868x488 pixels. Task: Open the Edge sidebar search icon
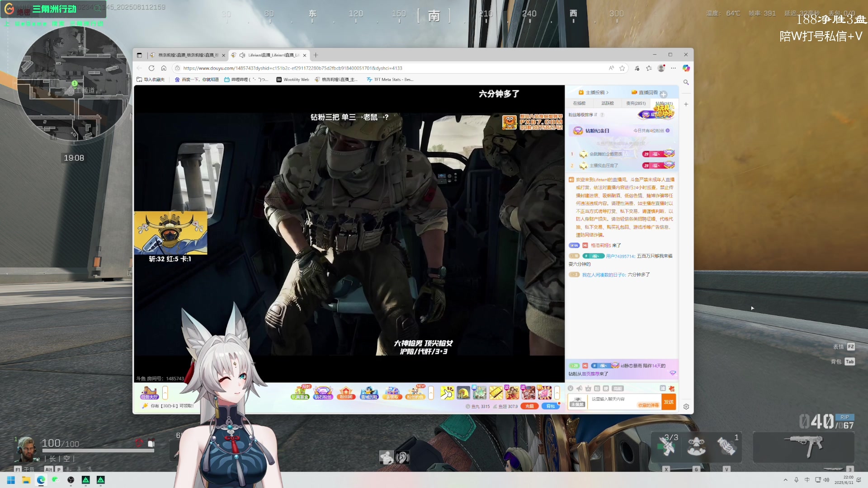(x=686, y=82)
